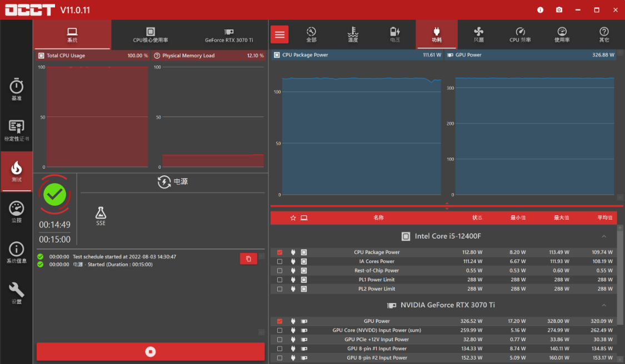The height and width of the screenshot is (364, 625).
Task: Open Settings (设置) wrench icon
Action: coord(16,293)
